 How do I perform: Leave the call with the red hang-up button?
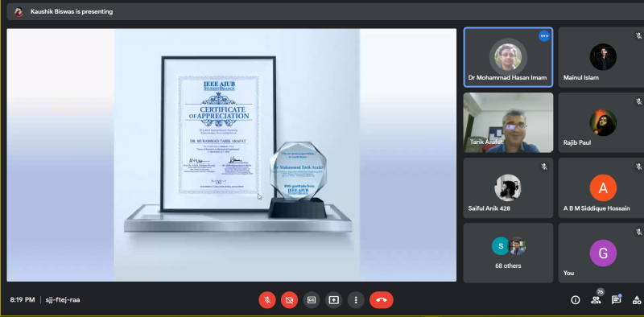[x=381, y=300]
